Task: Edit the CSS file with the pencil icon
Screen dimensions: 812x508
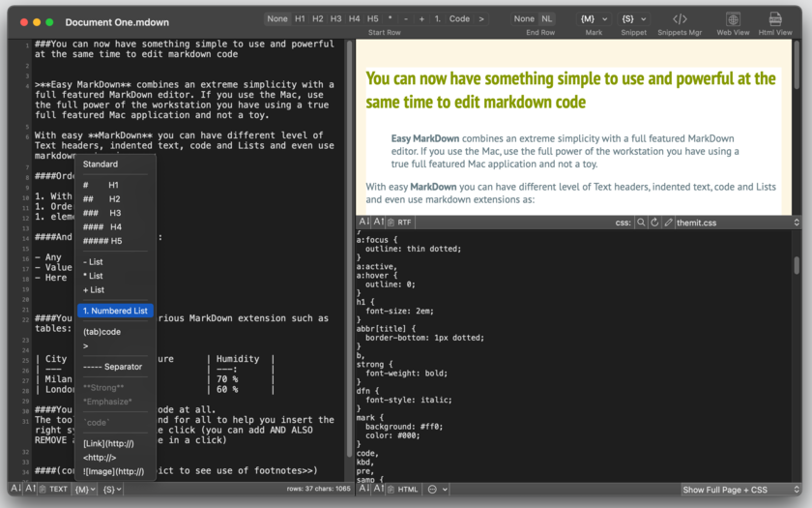Action: point(668,223)
